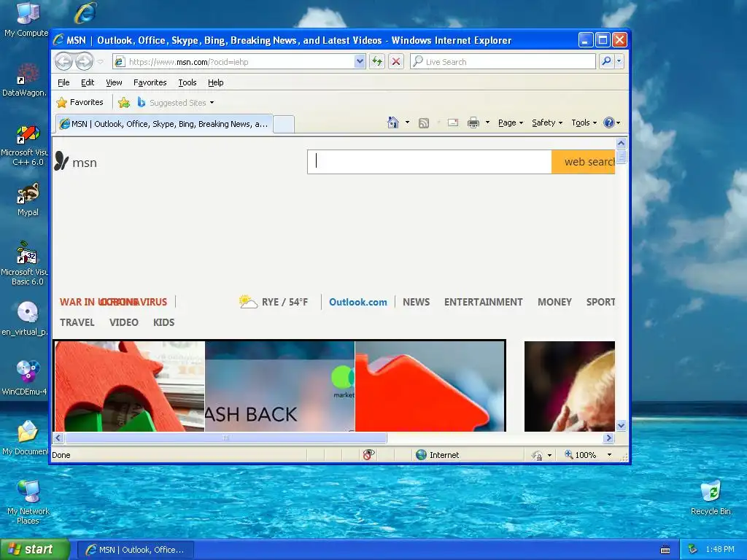This screenshot has width=747, height=560.
Task: Open a new blank tab
Action: 284,124
